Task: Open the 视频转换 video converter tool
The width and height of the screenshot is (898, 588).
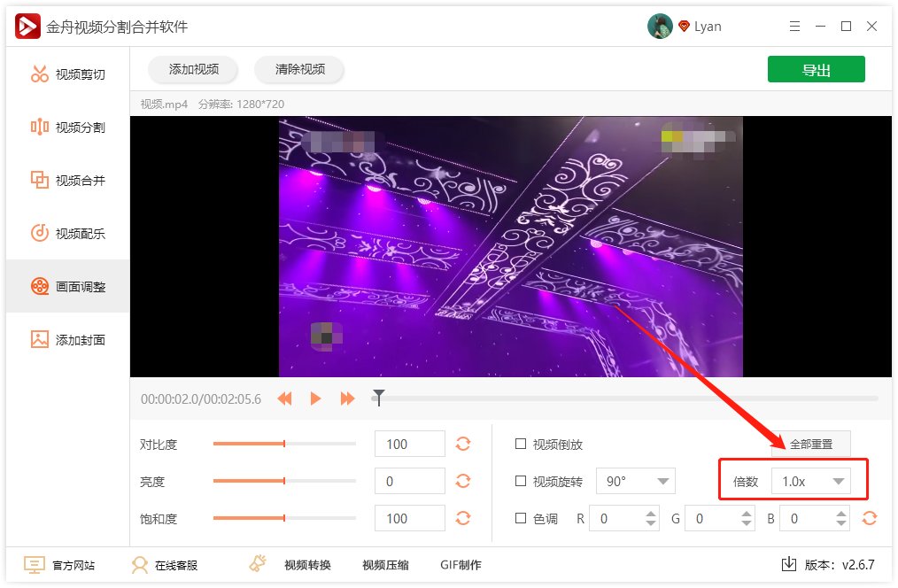Action: (306, 564)
